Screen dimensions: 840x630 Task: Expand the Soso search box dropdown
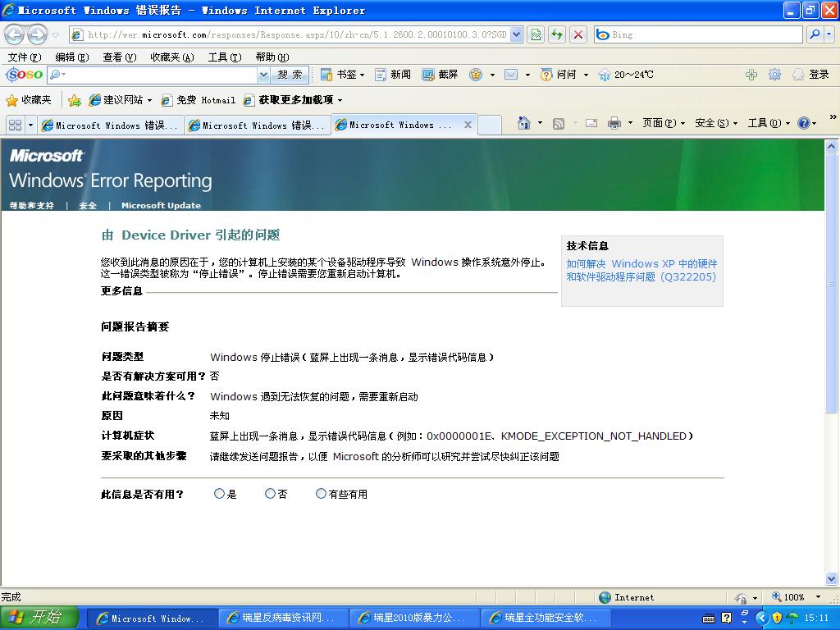coord(263,75)
